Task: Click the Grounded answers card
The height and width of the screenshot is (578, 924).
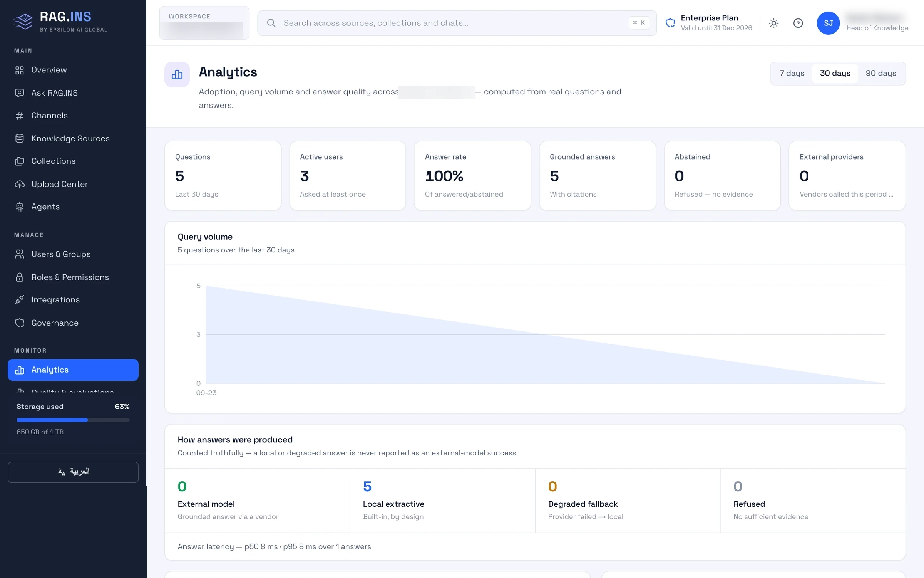Action: (598, 176)
